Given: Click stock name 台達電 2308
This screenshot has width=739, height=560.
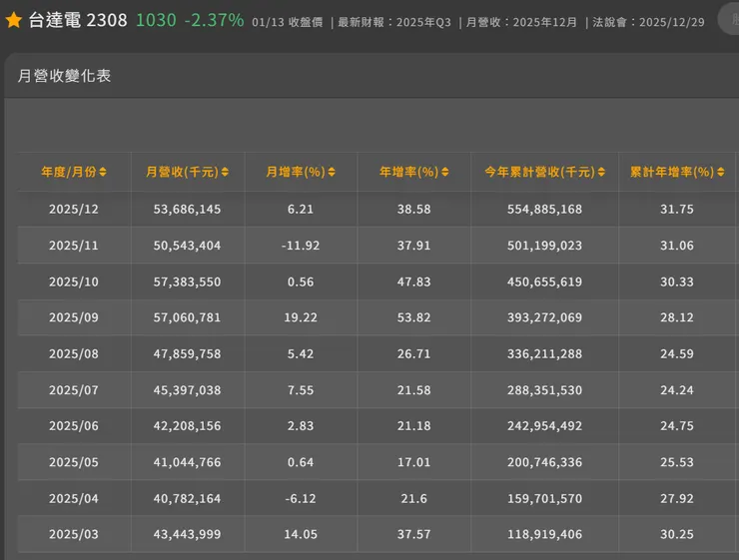Looking at the screenshot, I should pos(78,20).
